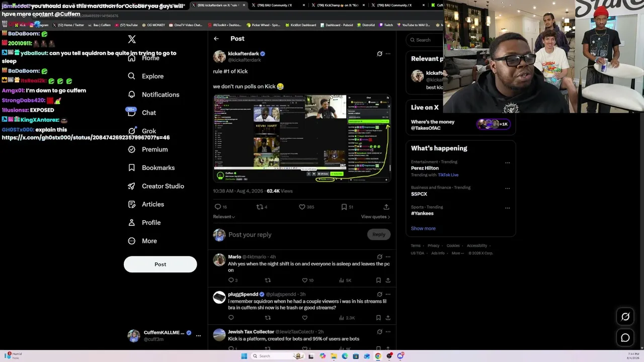Click the X logo in the sidebar
The width and height of the screenshot is (644, 362).
pyautogui.click(x=132, y=39)
